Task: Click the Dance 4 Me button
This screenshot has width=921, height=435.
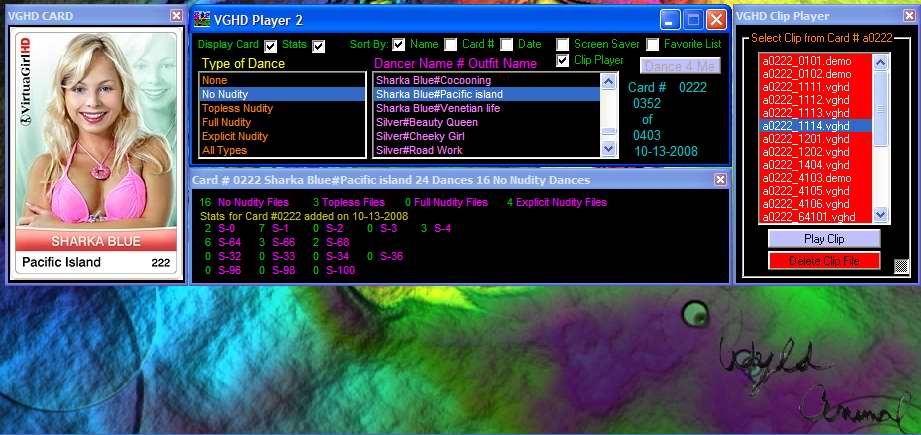Action: pyautogui.click(x=679, y=66)
